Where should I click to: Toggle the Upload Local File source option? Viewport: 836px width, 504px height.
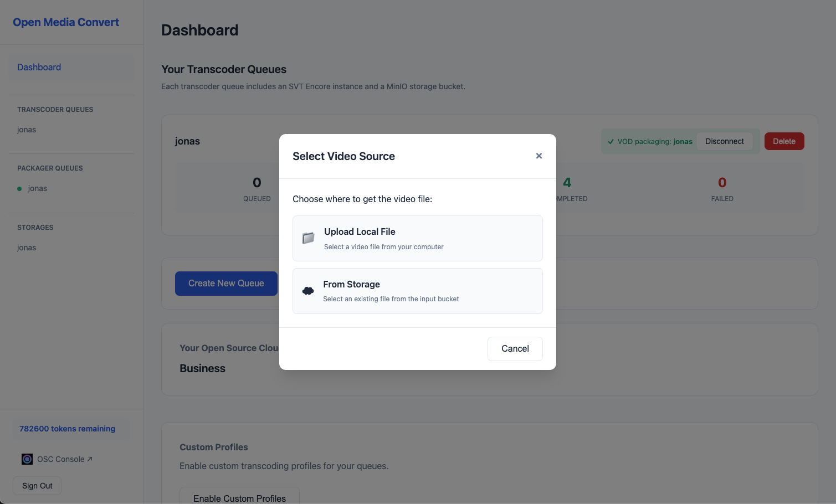(417, 238)
